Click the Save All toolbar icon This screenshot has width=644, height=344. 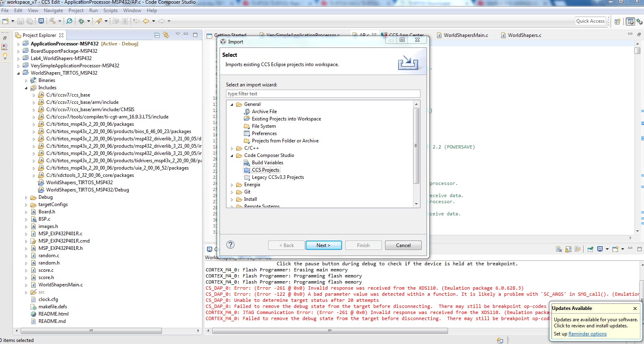click(30, 21)
